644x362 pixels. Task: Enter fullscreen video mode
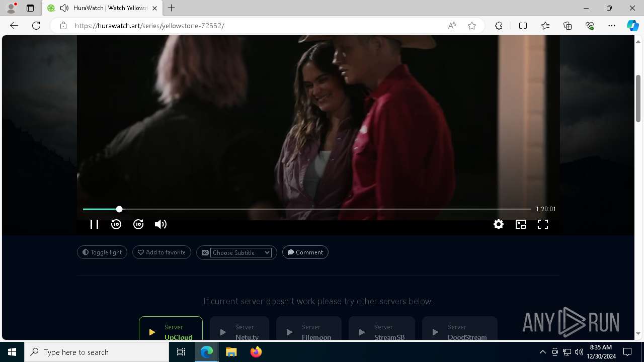pyautogui.click(x=543, y=224)
